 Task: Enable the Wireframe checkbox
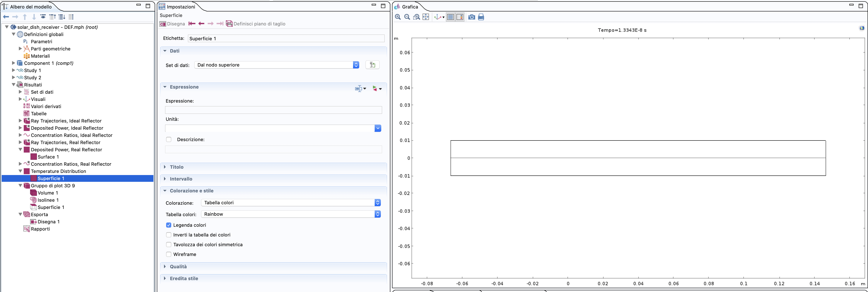[169, 254]
